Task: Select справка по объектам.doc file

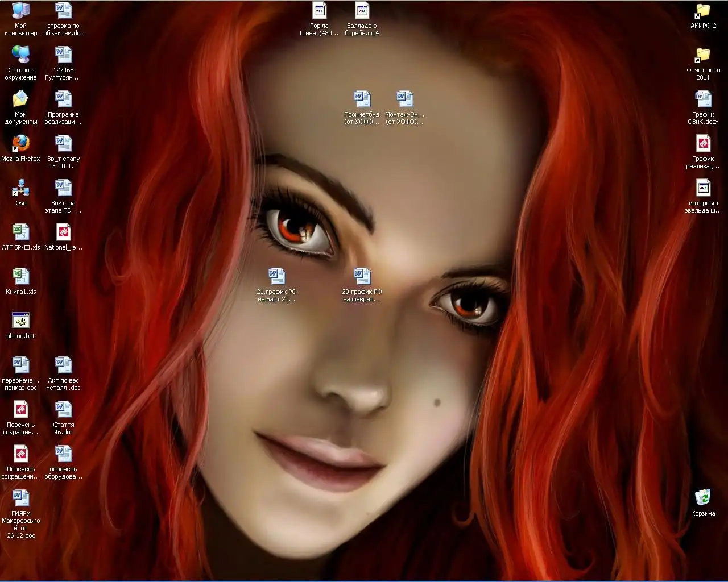Action: [63, 19]
